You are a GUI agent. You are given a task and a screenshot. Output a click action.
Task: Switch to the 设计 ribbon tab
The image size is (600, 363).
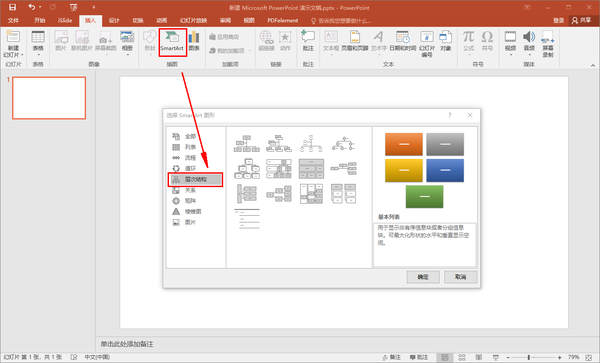(x=114, y=20)
